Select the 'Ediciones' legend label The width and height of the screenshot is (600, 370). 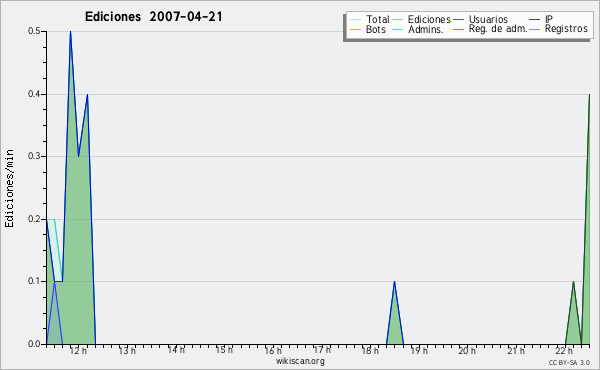[429, 19]
